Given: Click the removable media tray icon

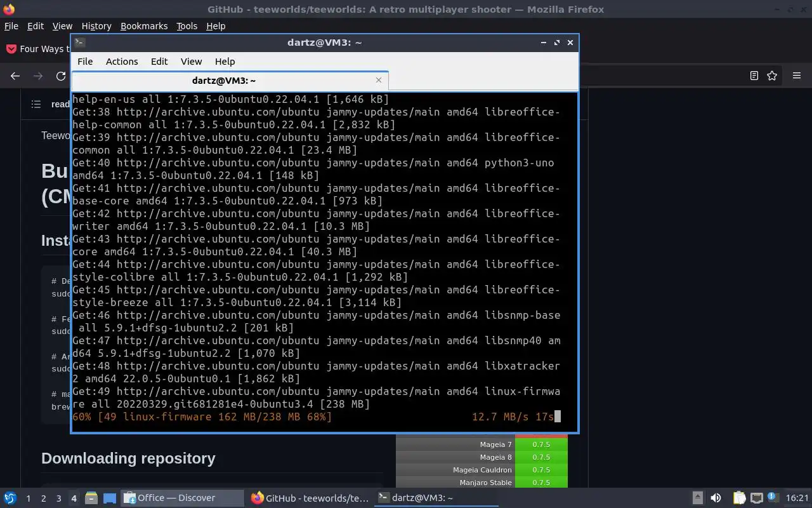Looking at the screenshot, I should (697, 498).
